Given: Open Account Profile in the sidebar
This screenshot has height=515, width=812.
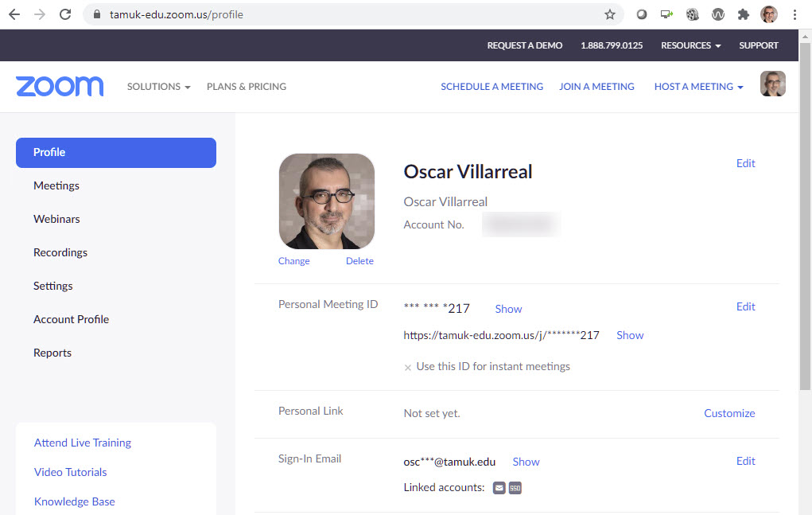Looking at the screenshot, I should (72, 319).
